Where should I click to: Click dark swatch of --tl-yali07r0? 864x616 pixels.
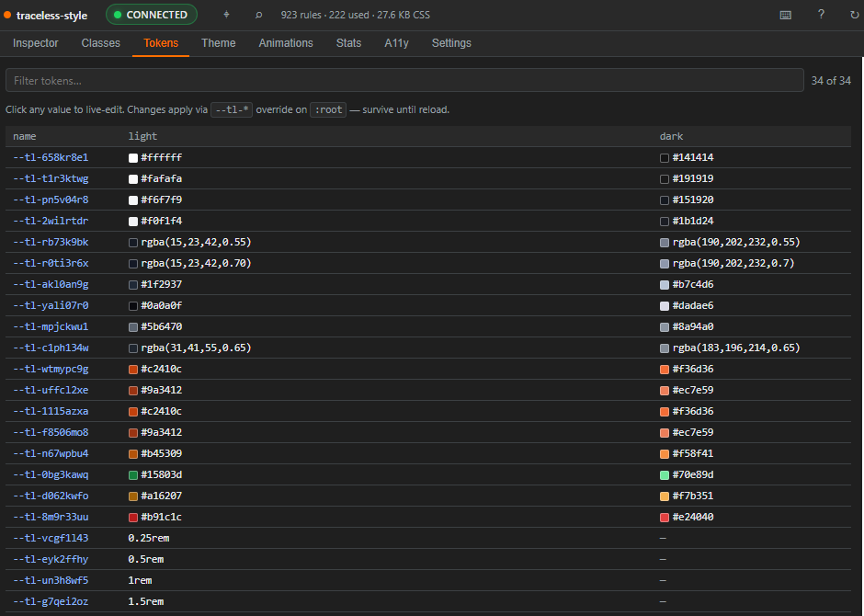coord(665,306)
